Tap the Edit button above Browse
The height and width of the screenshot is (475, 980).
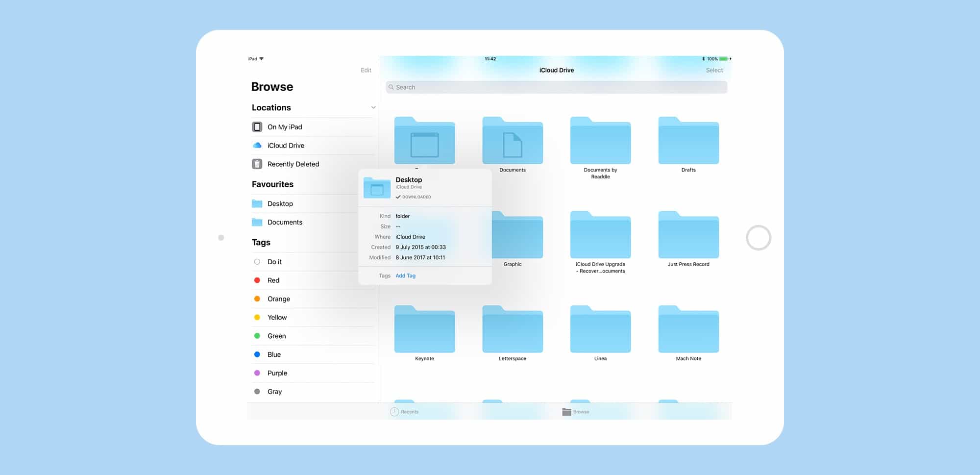click(x=366, y=70)
